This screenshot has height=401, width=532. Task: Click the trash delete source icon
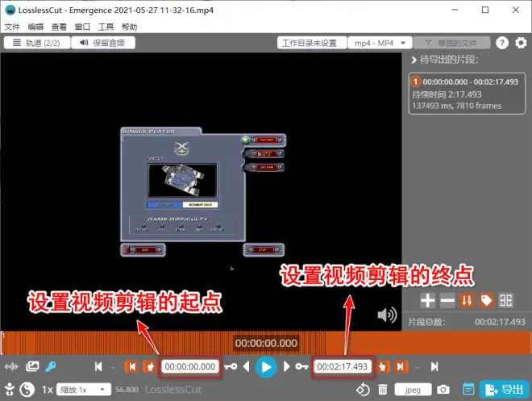tap(383, 390)
